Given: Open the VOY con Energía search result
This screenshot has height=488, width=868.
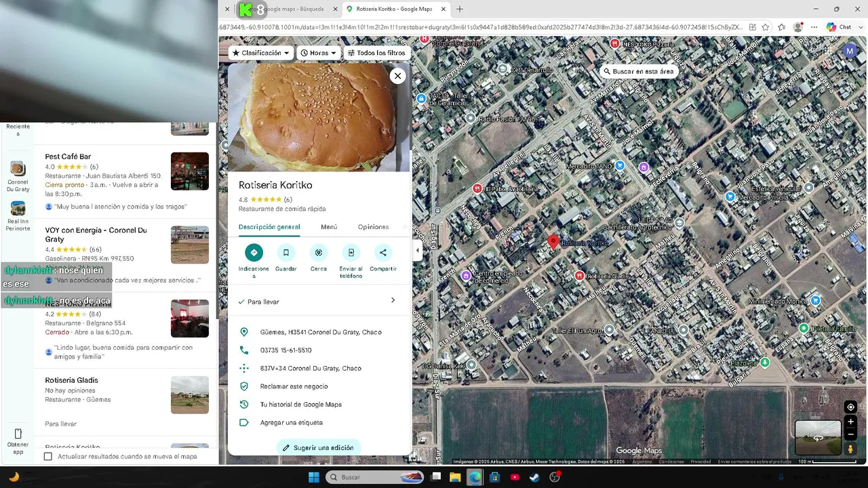Looking at the screenshot, I should [x=127, y=256].
